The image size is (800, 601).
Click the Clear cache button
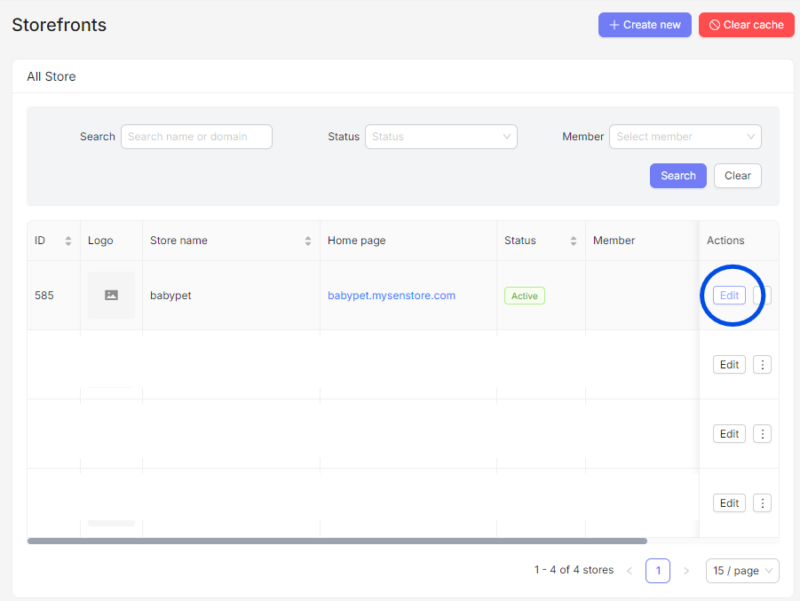[x=746, y=25]
